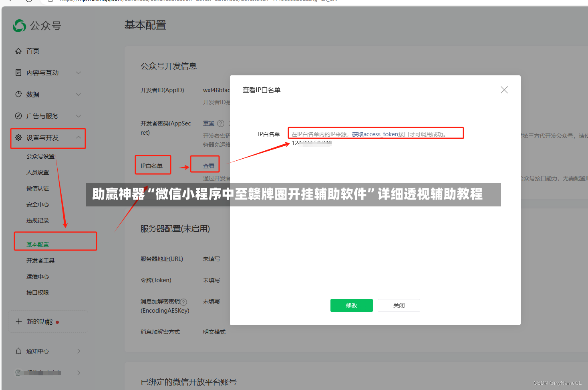
Task: Click the 内容与互动 document icon
Action: (18, 73)
